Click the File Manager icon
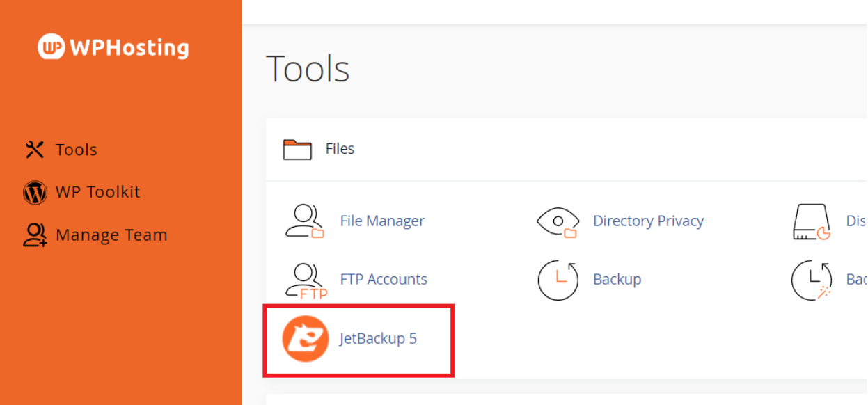The width and height of the screenshot is (868, 405). tap(305, 221)
